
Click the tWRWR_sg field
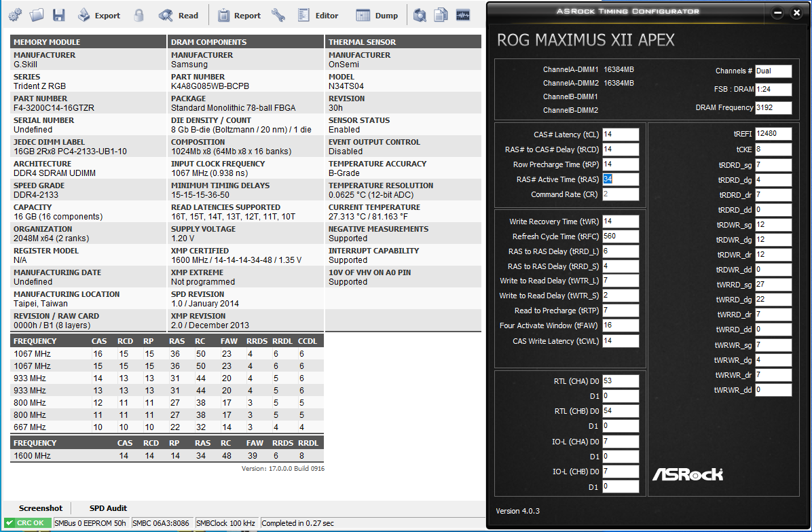click(773, 344)
